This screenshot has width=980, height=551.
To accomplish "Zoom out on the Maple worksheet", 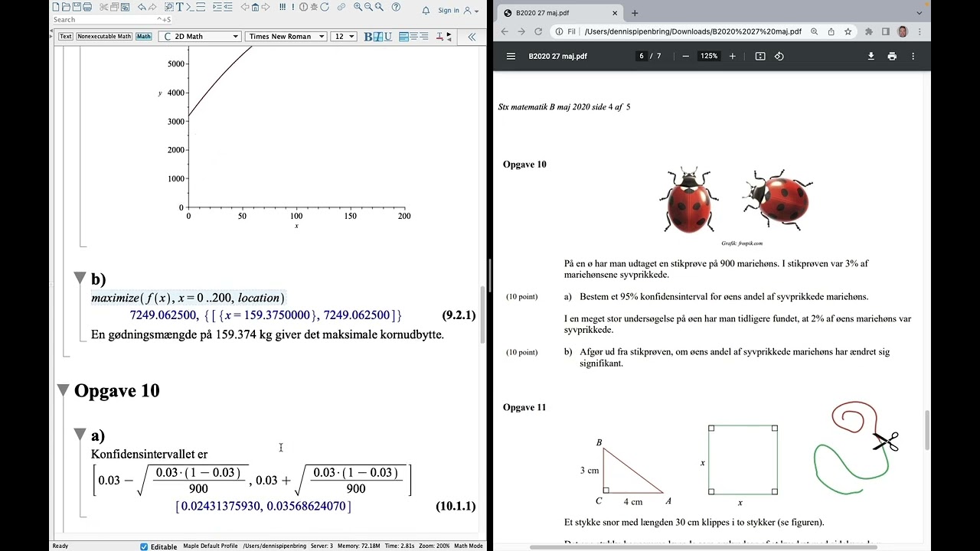I will (368, 7).
